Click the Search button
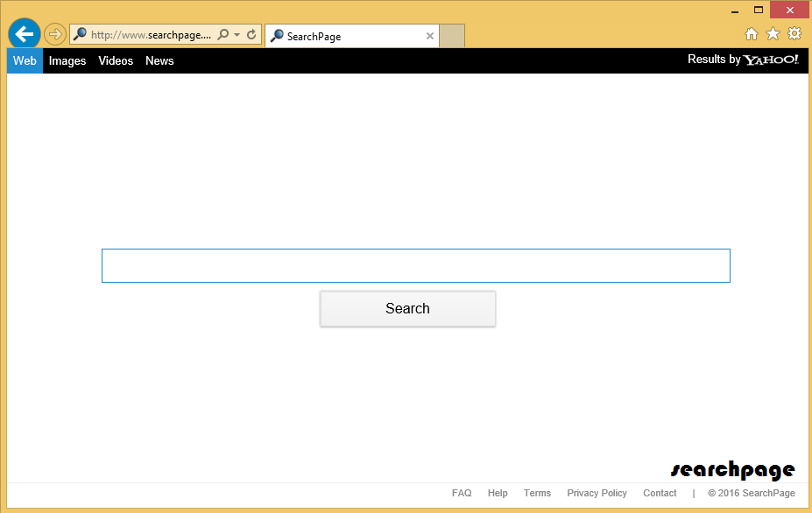812x513 pixels. point(408,308)
